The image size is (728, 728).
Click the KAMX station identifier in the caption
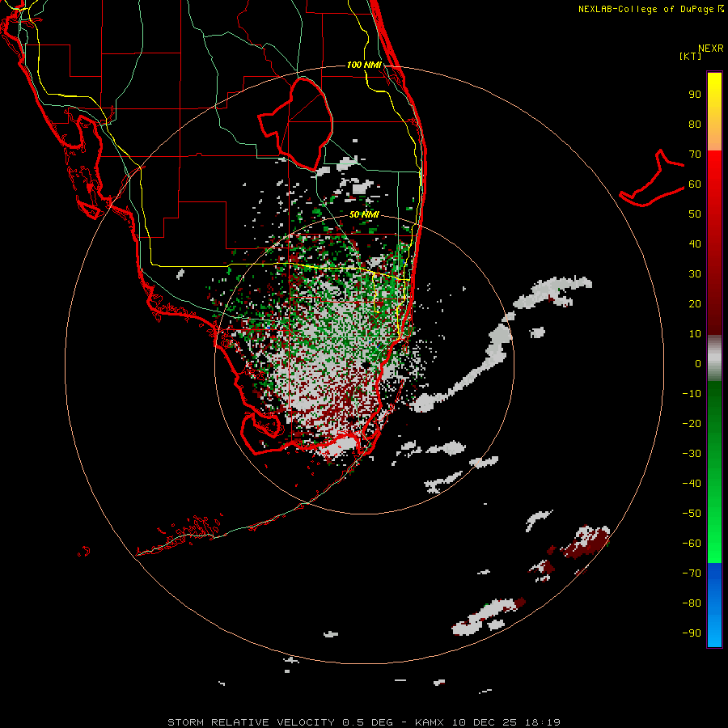[x=430, y=722]
